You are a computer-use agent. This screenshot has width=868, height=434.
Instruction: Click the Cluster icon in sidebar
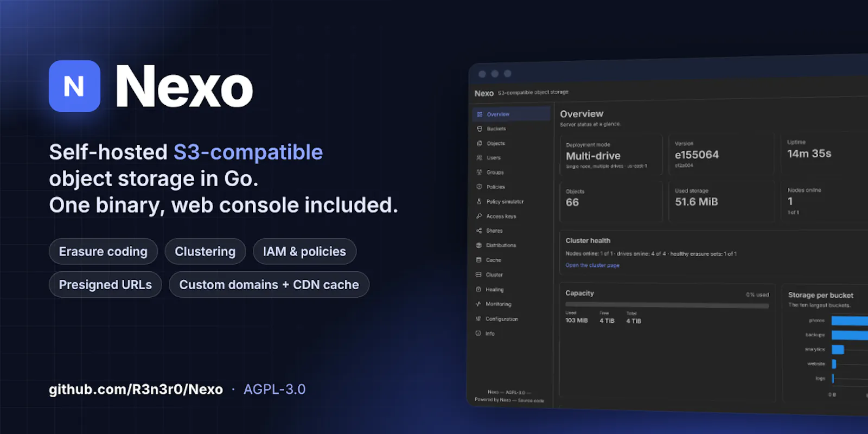(478, 275)
